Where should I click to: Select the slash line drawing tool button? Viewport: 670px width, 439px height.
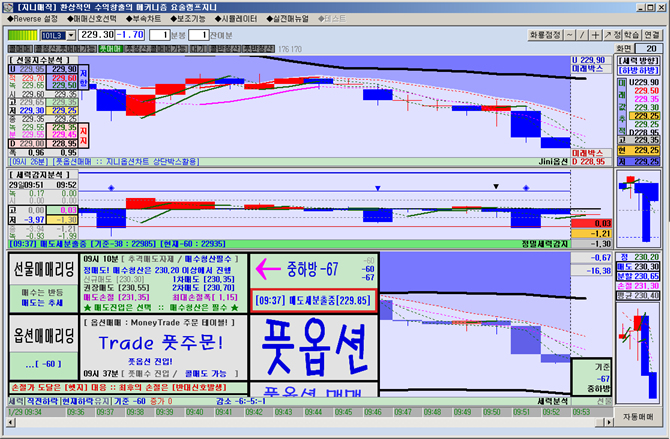(x=582, y=35)
